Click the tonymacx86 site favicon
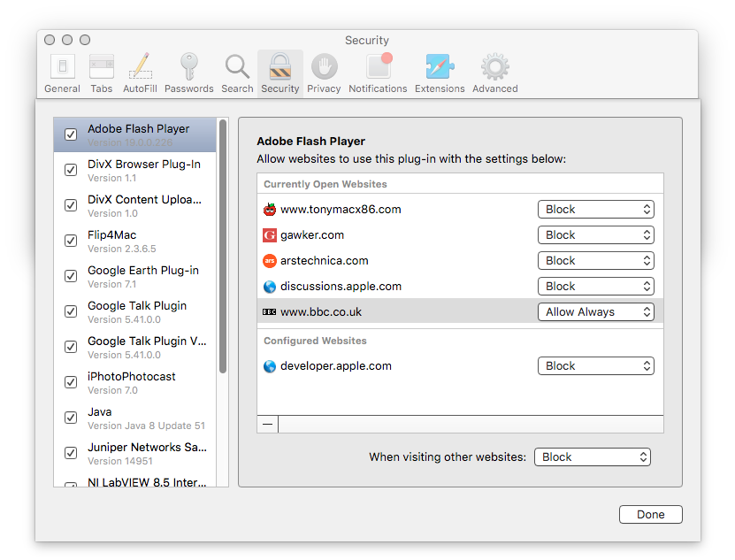The height and width of the screenshot is (560, 735). [x=270, y=209]
